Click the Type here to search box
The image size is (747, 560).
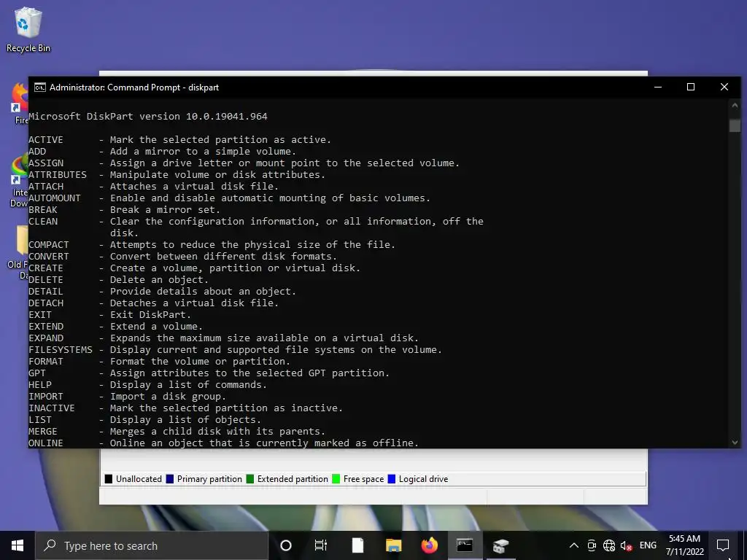point(152,545)
